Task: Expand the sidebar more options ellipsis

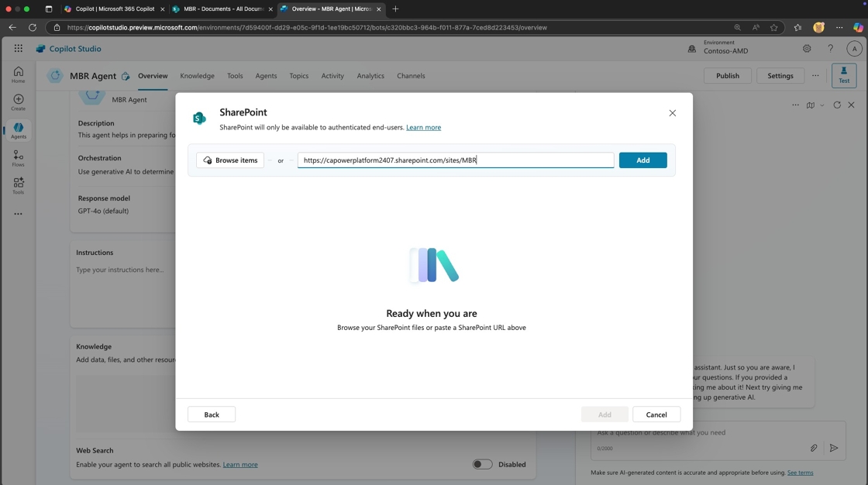Action: [x=18, y=214]
